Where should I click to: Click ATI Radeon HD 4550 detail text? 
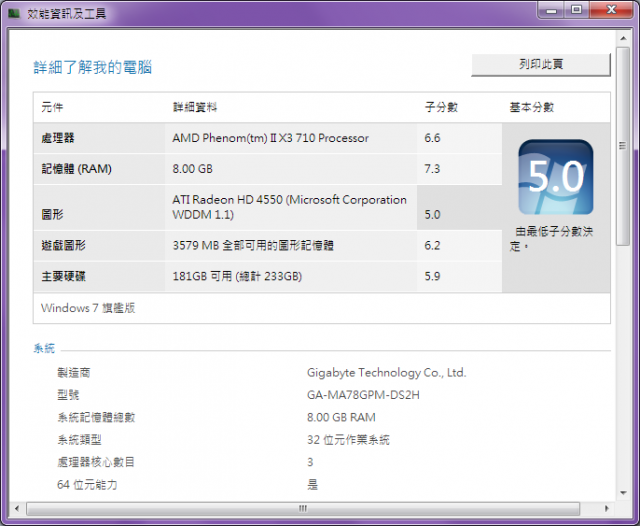point(289,207)
